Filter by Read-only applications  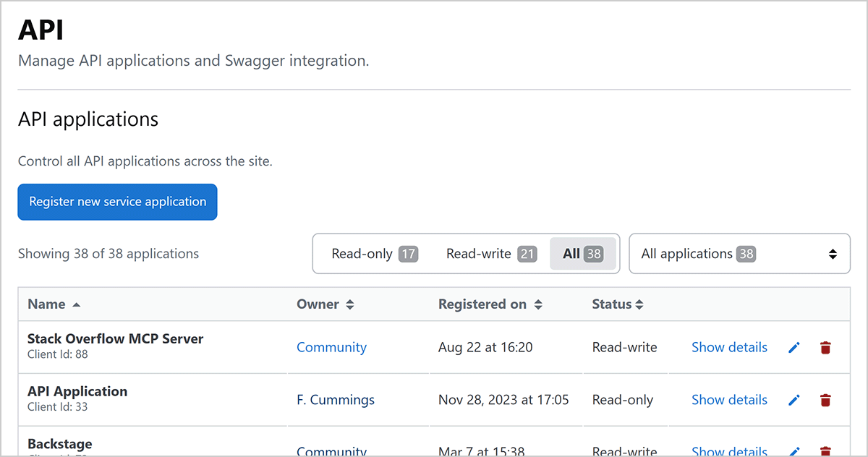(374, 254)
